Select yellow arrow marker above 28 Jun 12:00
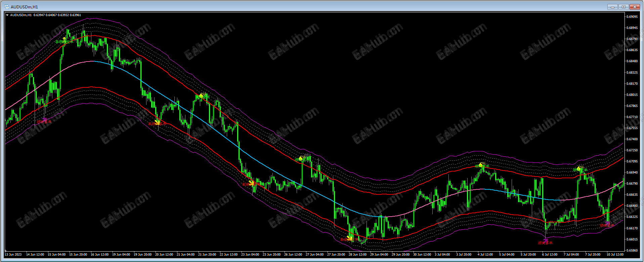644x262 pixels. (350, 238)
